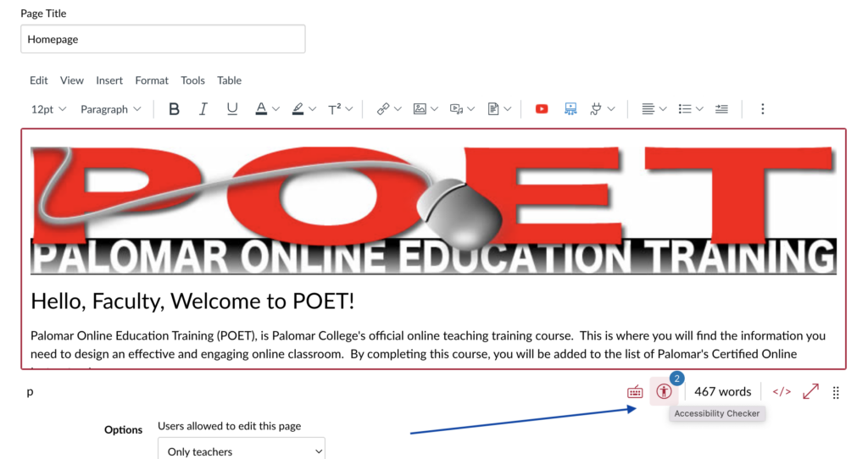Open keyboard shortcuts icon
The height and width of the screenshot is (459, 868).
[635, 392]
